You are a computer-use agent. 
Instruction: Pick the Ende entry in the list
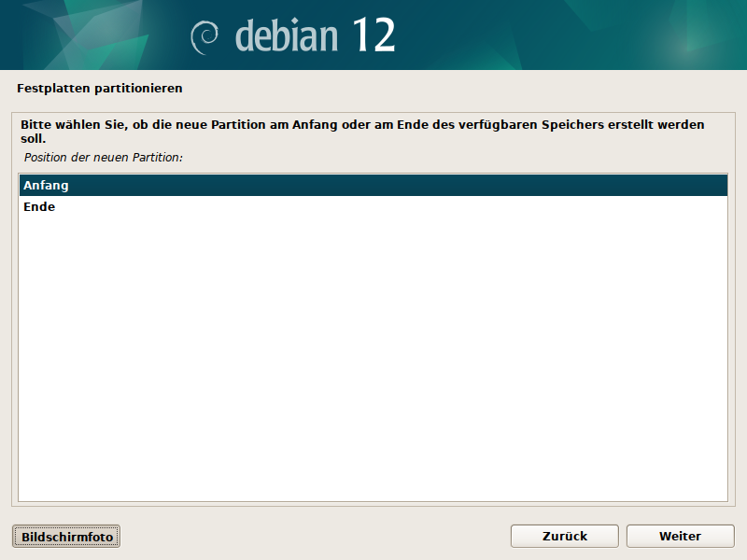click(373, 206)
